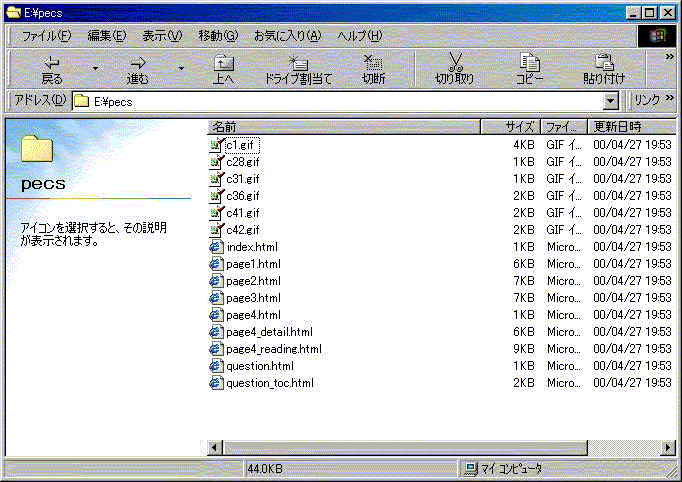Open the 移動(G) menu

tap(218, 36)
